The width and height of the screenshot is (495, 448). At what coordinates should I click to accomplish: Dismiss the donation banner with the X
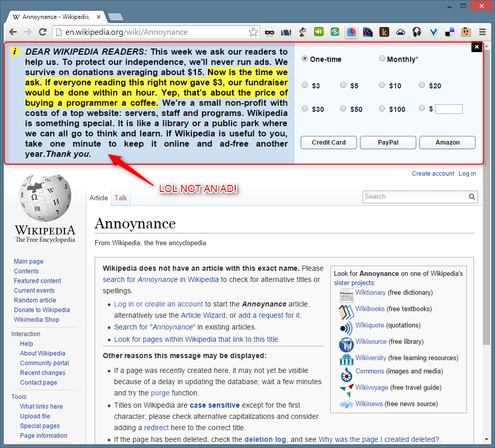(x=477, y=47)
